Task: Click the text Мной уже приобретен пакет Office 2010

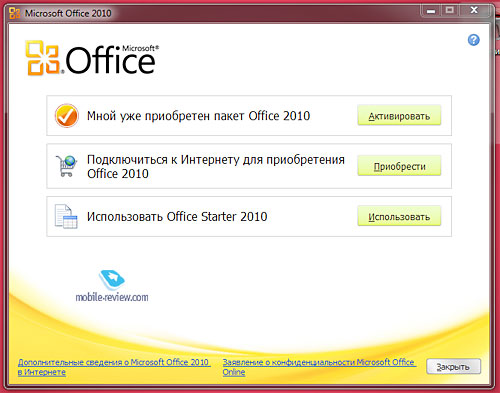Action: 199,116
